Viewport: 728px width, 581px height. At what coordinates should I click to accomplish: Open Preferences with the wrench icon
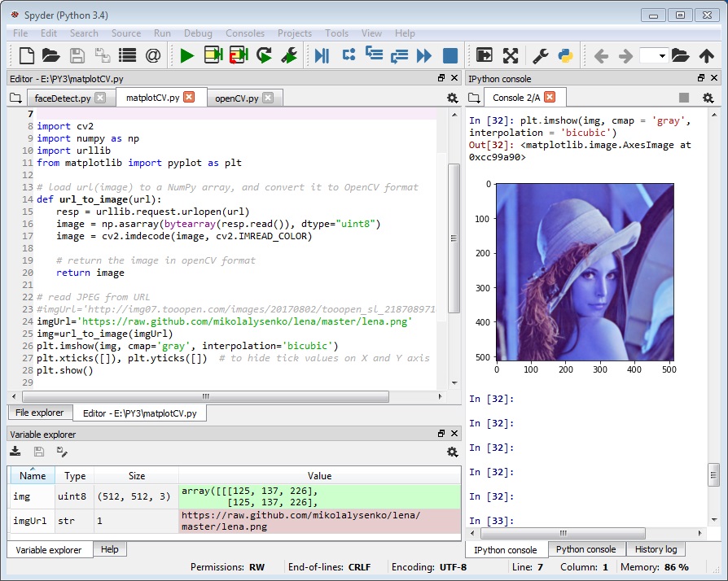[540, 55]
